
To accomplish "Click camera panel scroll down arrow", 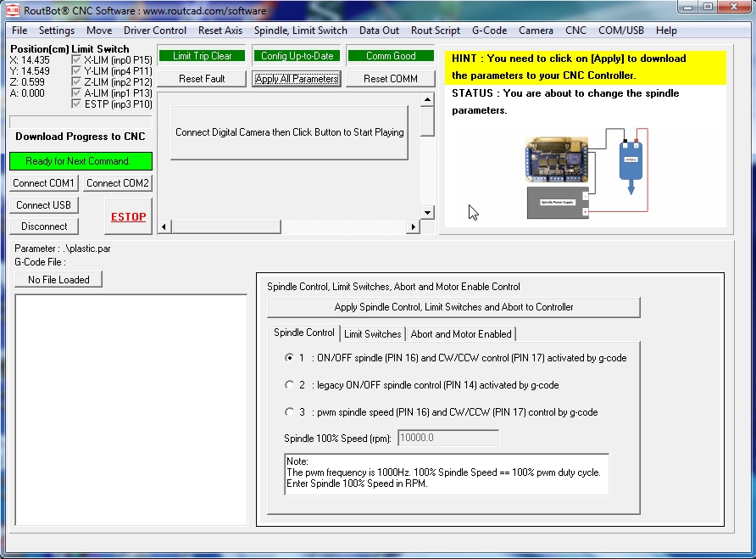I will [427, 212].
